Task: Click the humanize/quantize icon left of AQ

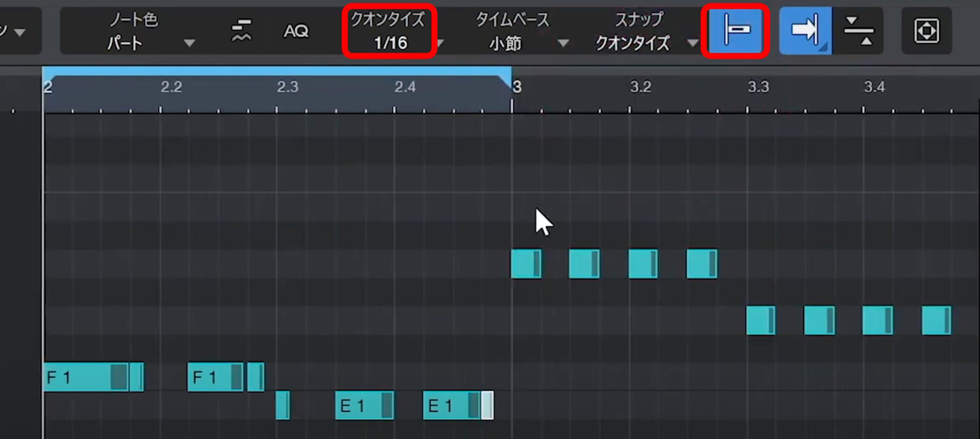Action: pyautogui.click(x=241, y=31)
